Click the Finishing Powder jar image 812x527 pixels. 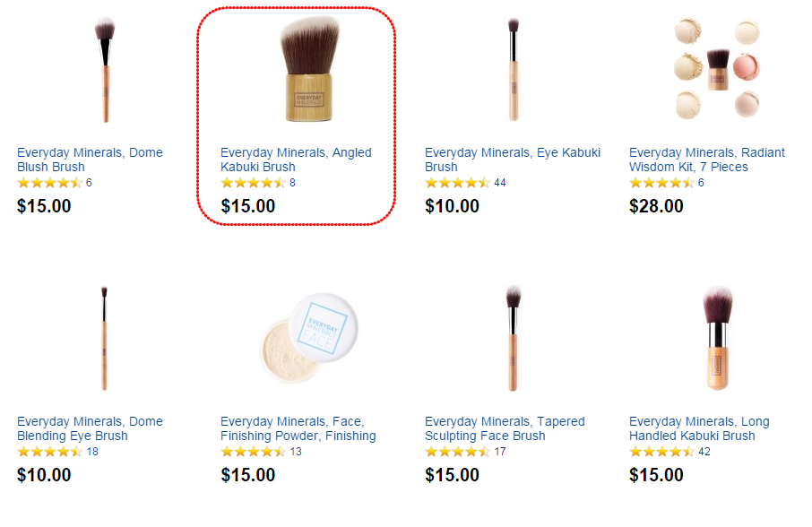tap(309, 338)
